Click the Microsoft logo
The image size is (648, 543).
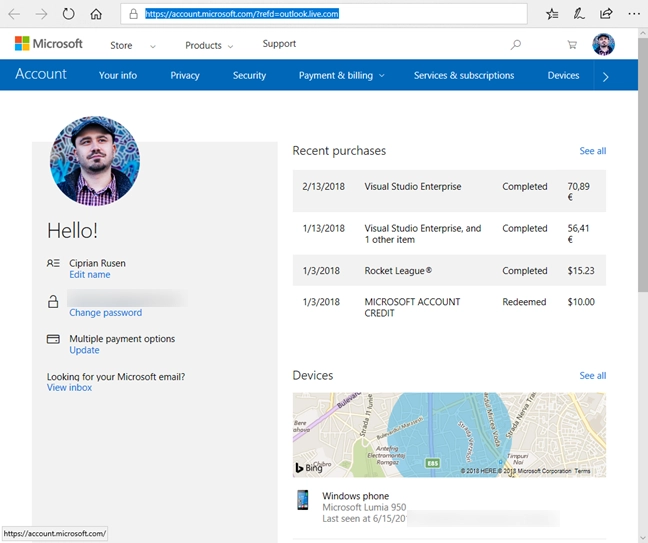pos(48,43)
